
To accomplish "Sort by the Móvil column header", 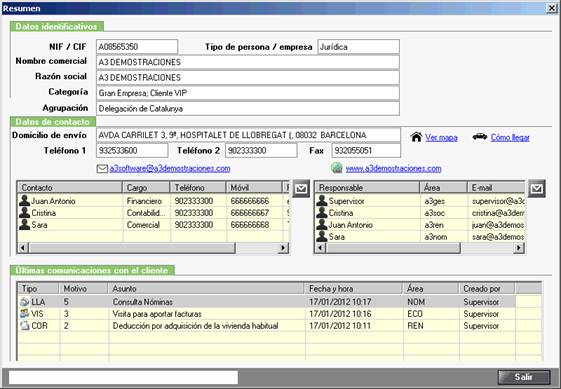I will click(x=254, y=188).
